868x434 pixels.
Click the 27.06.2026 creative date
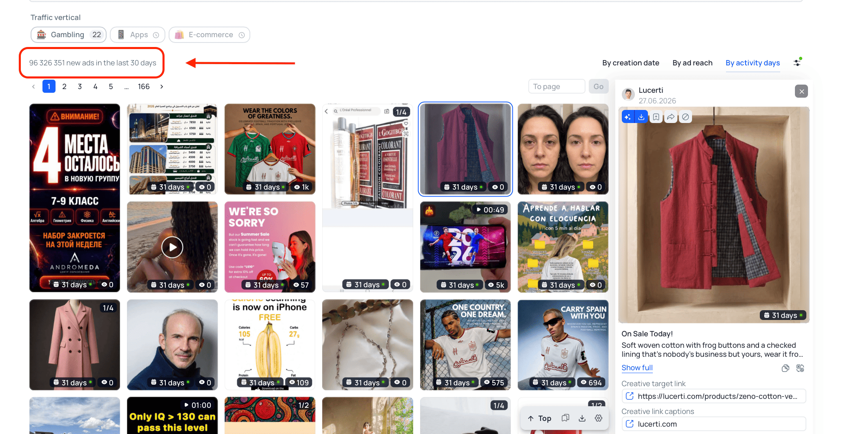(657, 101)
